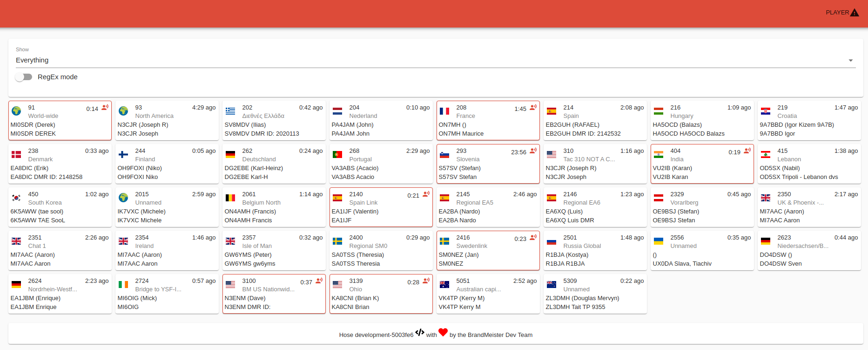Select the Ohio 3139 talkgroup card
Viewport: 868px width, 350px height.
pos(381,294)
